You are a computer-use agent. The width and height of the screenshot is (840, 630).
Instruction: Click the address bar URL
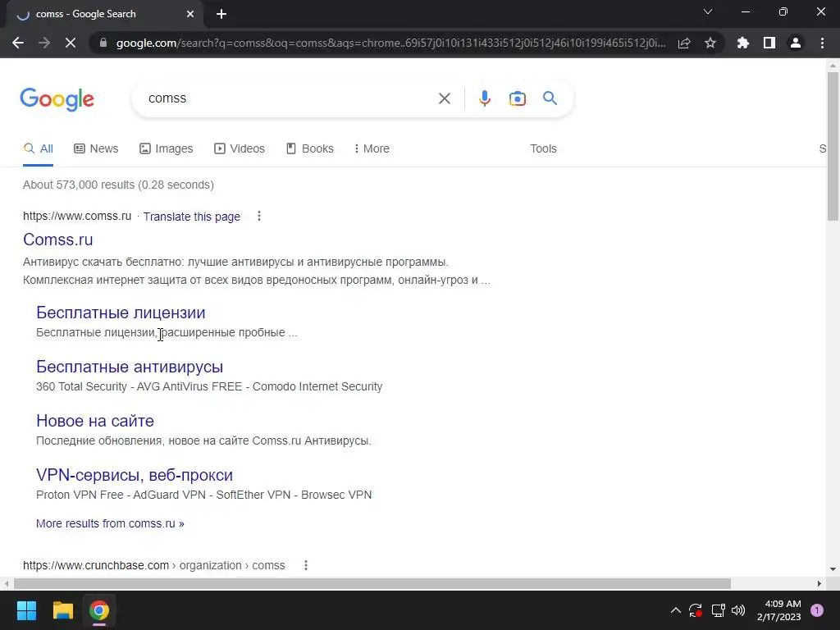click(x=390, y=43)
